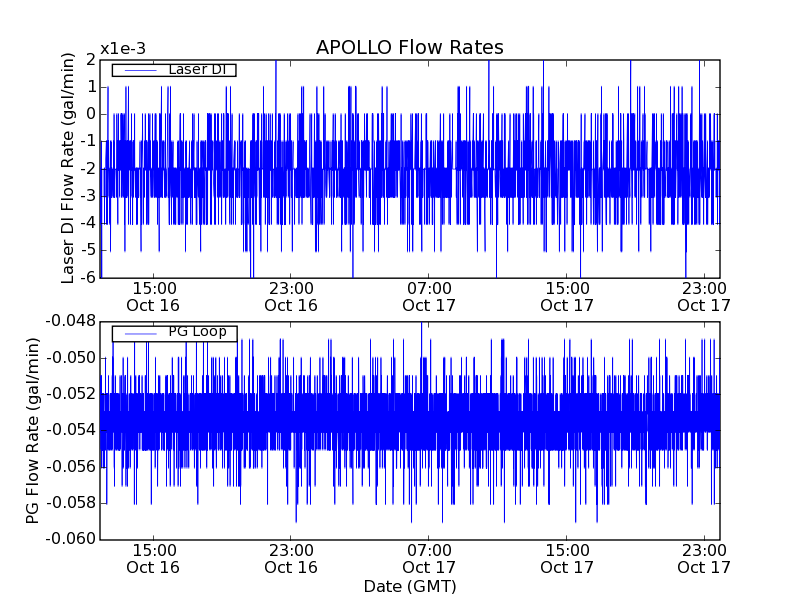The width and height of the screenshot is (800, 600).
Task: Click '15:00 Oct 17' under the Laser DI plot
Action: pos(567,297)
